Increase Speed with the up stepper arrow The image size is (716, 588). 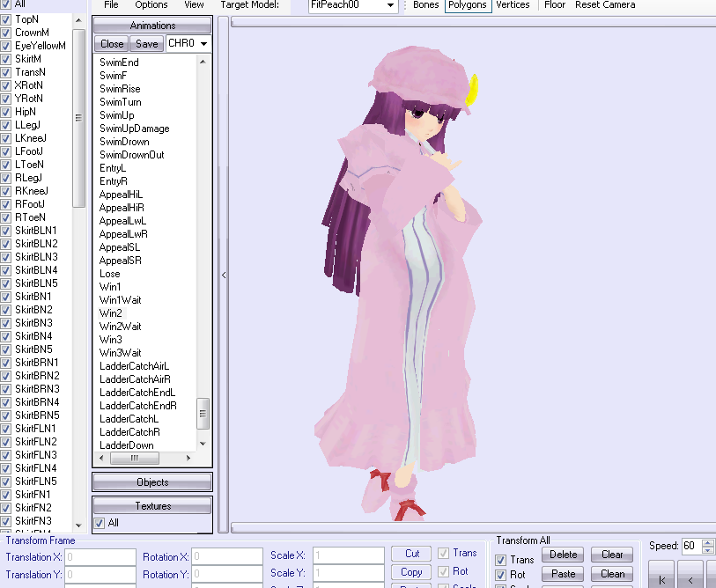coord(708,543)
